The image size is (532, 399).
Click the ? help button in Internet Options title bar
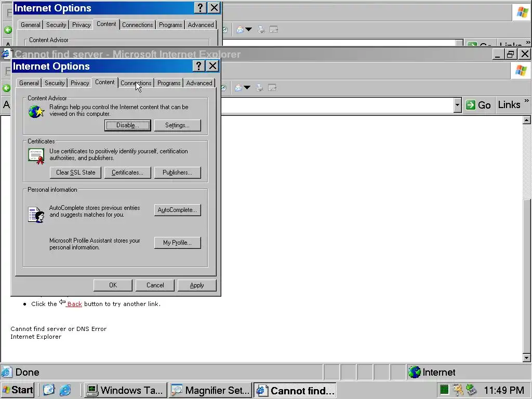tap(199, 66)
